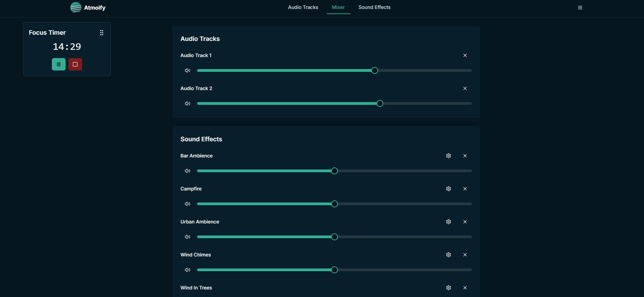Viewport: 644px width, 297px height.
Task: Click the Urban Ambience label
Action: [200, 222]
